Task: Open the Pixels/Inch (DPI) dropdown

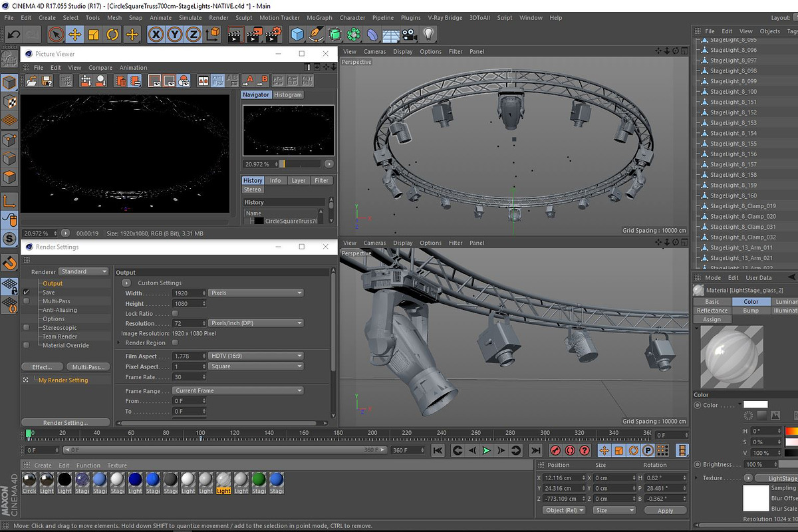Action: [x=256, y=323]
